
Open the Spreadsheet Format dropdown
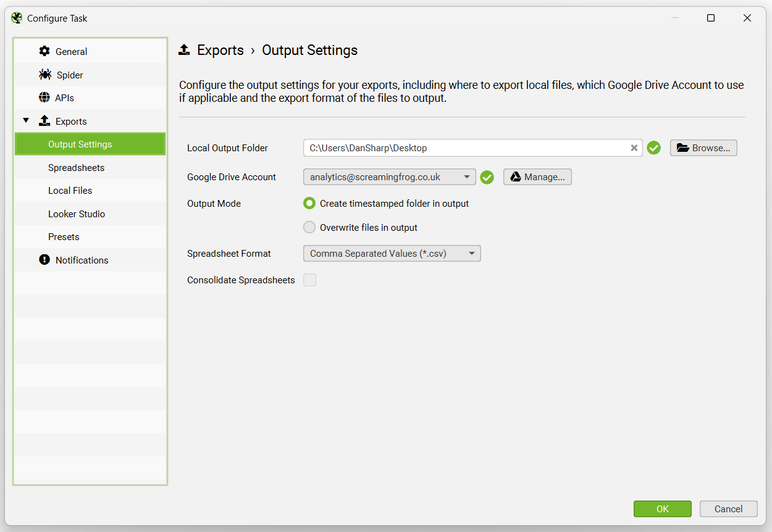point(392,253)
